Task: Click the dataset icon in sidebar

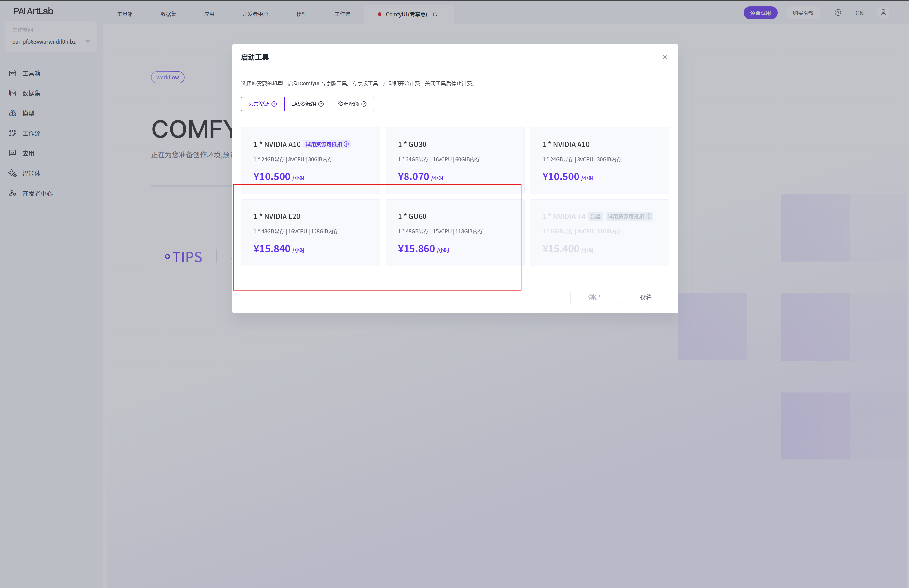Action: 13,93
